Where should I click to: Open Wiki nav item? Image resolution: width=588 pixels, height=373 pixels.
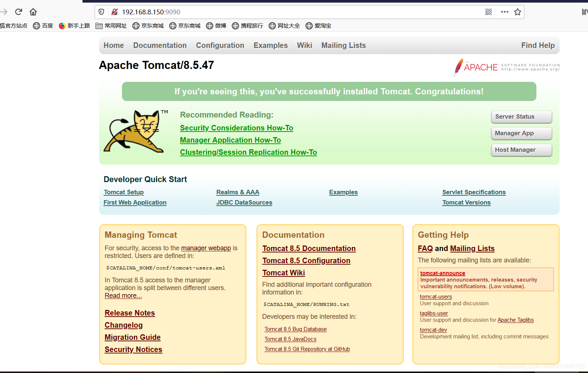coord(305,45)
